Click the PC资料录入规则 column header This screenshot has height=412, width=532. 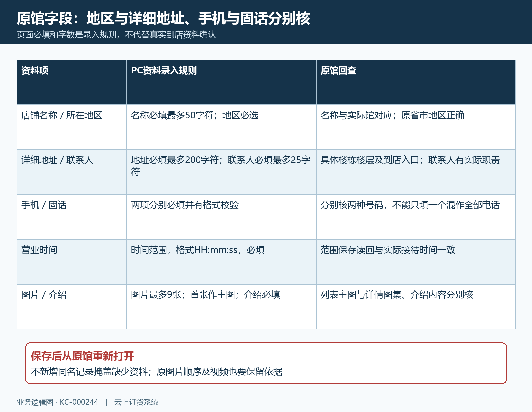tap(221, 82)
